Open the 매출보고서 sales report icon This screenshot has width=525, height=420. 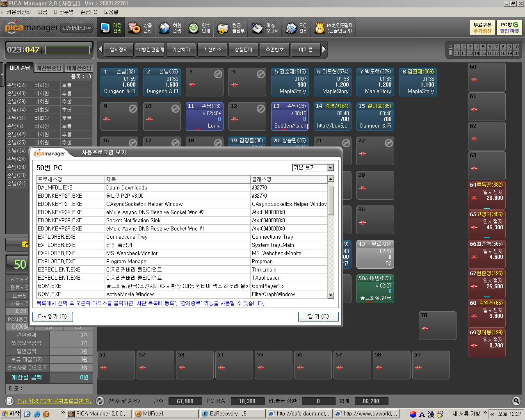(265, 28)
